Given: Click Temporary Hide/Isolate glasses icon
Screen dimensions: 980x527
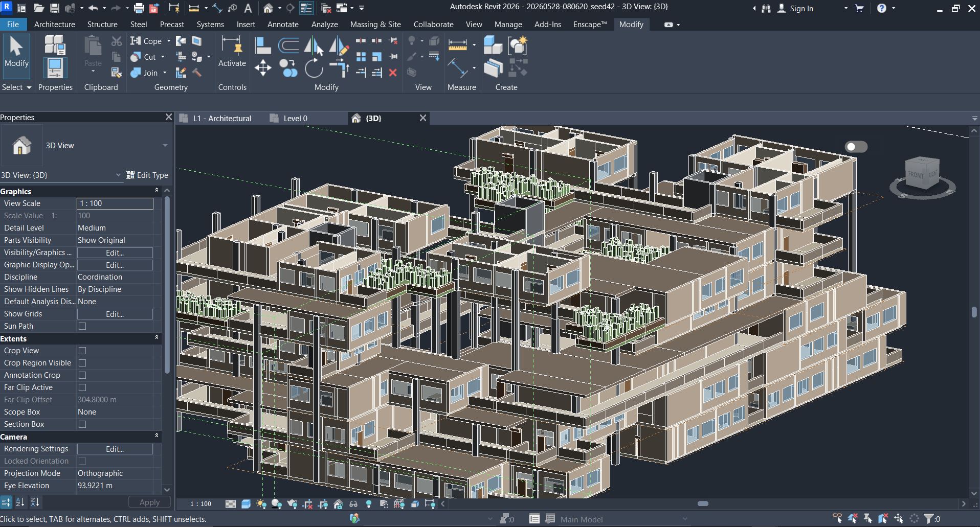Looking at the screenshot, I should click(x=353, y=504).
